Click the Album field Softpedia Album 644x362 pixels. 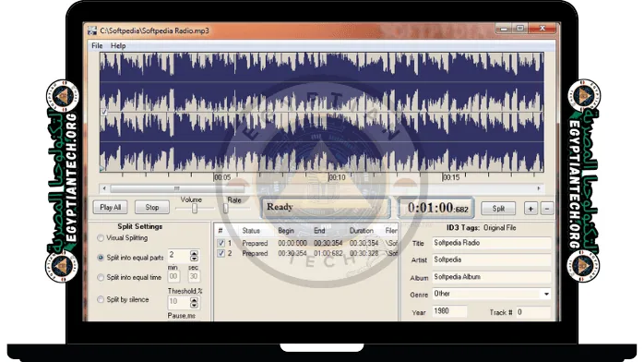491,277
